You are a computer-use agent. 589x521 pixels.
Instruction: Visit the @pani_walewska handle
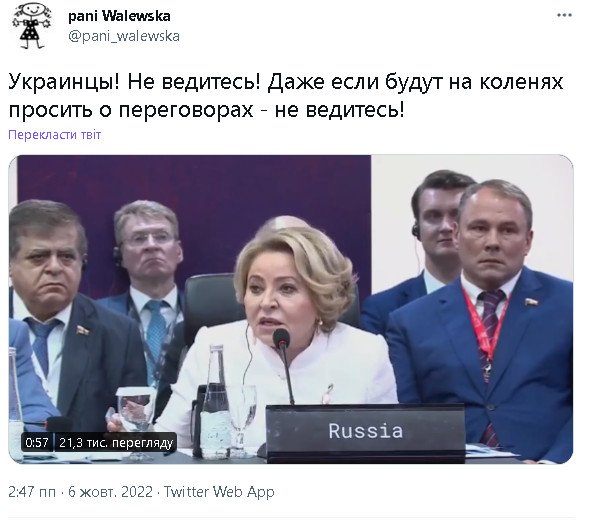[124, 36]
